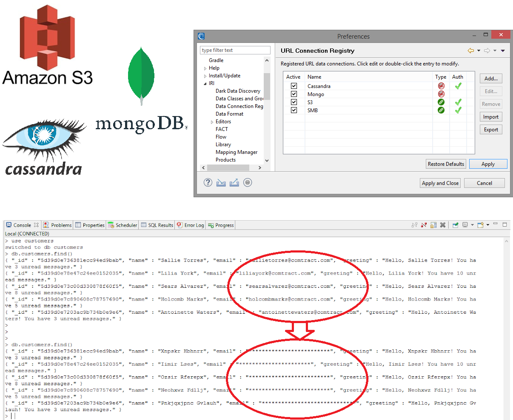Click the S3 green link type icon
The height and width of the screenshot is (420, 513).
[x=441, y=102]
